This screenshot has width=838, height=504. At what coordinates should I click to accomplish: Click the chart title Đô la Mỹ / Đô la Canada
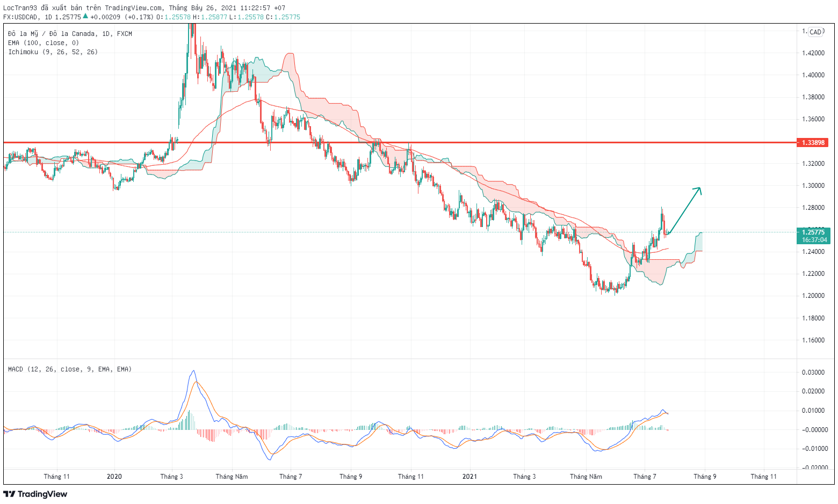click(x=53, y=34)
